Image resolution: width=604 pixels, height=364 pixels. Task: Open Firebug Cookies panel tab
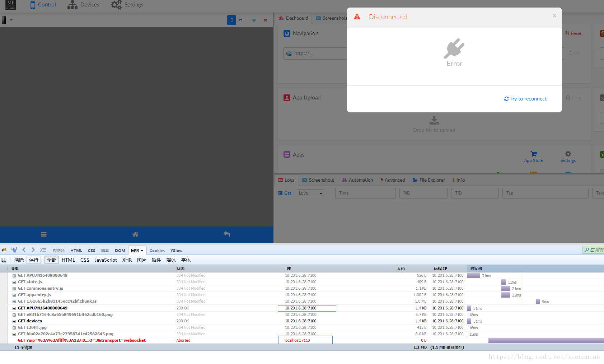point(157,251)
